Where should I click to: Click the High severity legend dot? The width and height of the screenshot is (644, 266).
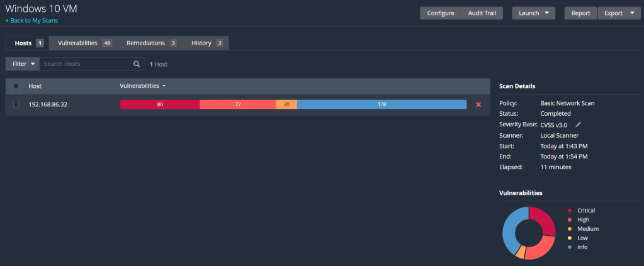coord(569,219)
